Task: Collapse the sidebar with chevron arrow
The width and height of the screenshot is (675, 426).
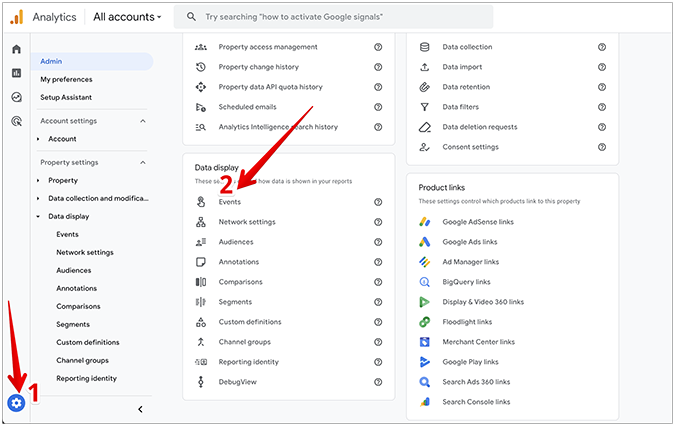Action: (140, 410)
